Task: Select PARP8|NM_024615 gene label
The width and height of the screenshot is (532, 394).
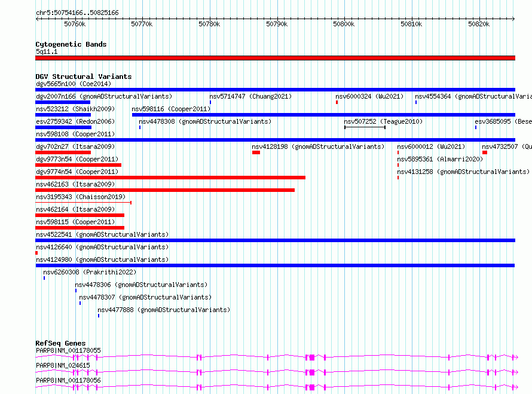Action: [63, 365]
